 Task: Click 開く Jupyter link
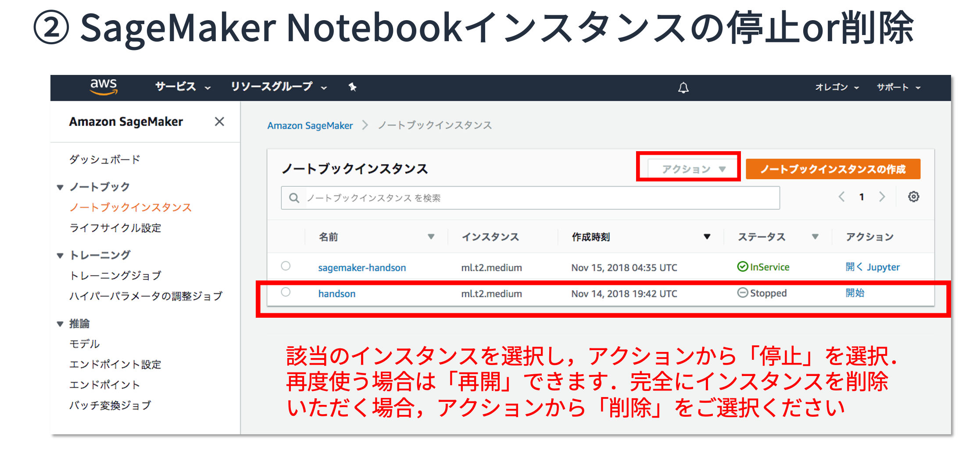(873, 267)
